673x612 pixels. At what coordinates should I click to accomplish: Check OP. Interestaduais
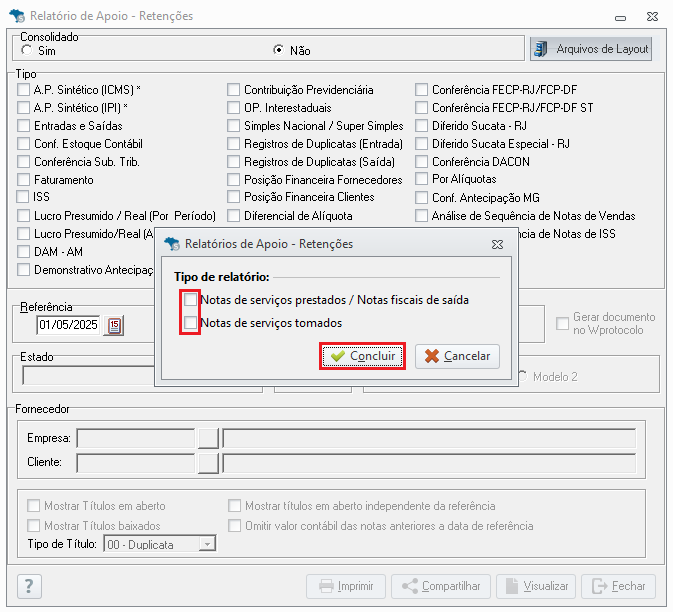233,107
